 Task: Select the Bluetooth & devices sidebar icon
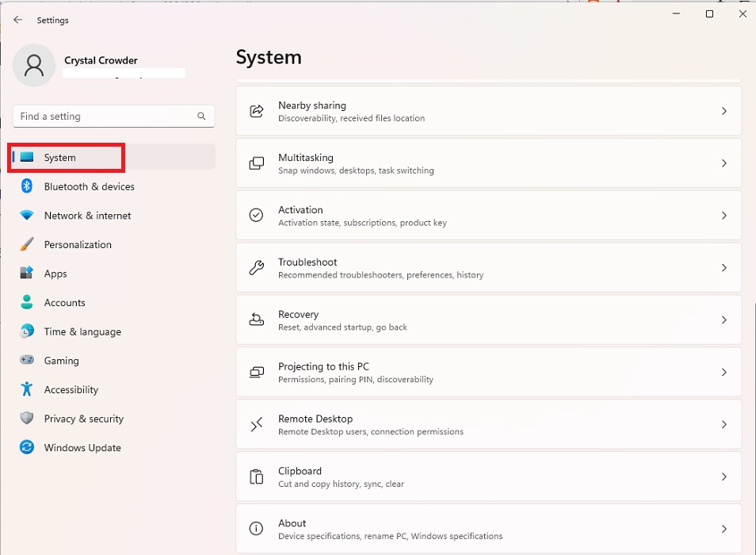tap(27, 186)
